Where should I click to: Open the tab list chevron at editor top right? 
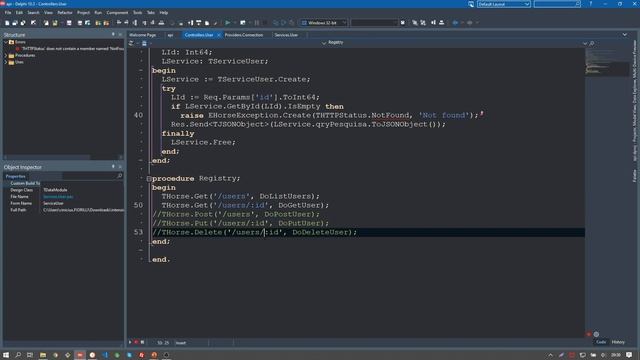(624, 35)
